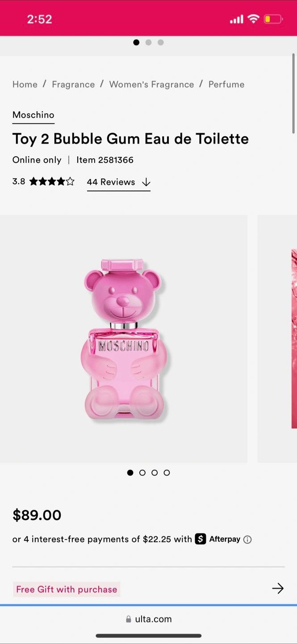Go to Home breadcrumb
Viewport: 297px width, 644px height.
tap(25, 85)
